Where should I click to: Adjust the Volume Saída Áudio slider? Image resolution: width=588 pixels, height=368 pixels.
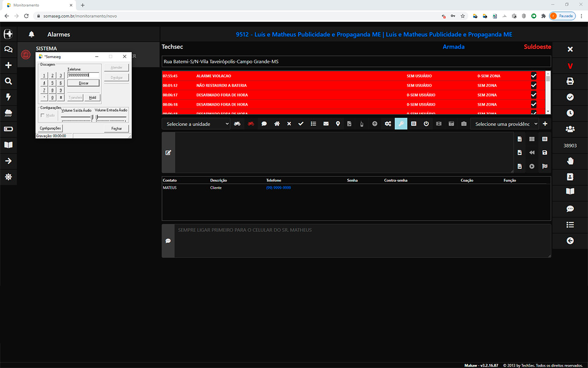[92, 117]
